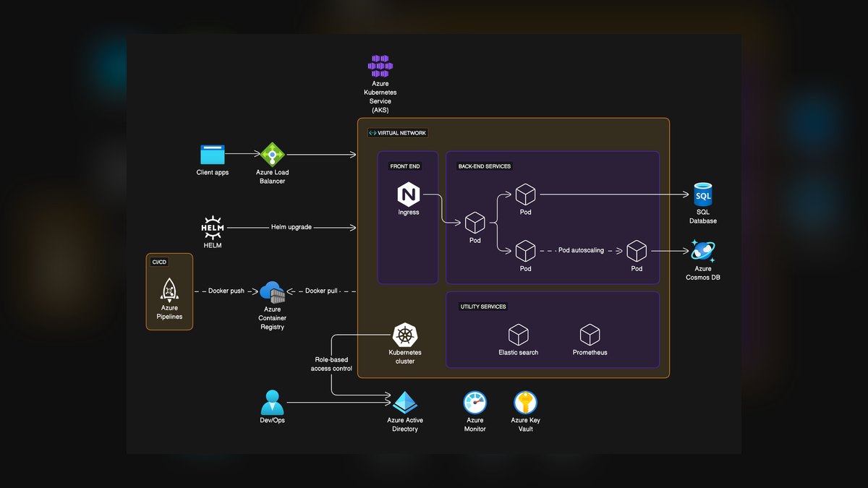Select the NGINX Ingress hexagon icon
This screenshot has width=868, height=488.
(x=409, y=194)
